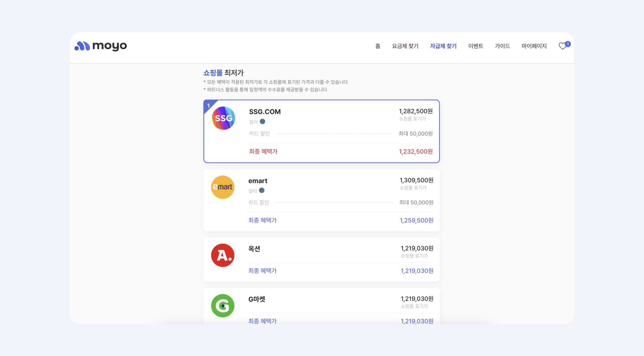The image size is (644, 356).
Task: Open 요금제 찾기 menu item
Action: click(x=405, y=46)
